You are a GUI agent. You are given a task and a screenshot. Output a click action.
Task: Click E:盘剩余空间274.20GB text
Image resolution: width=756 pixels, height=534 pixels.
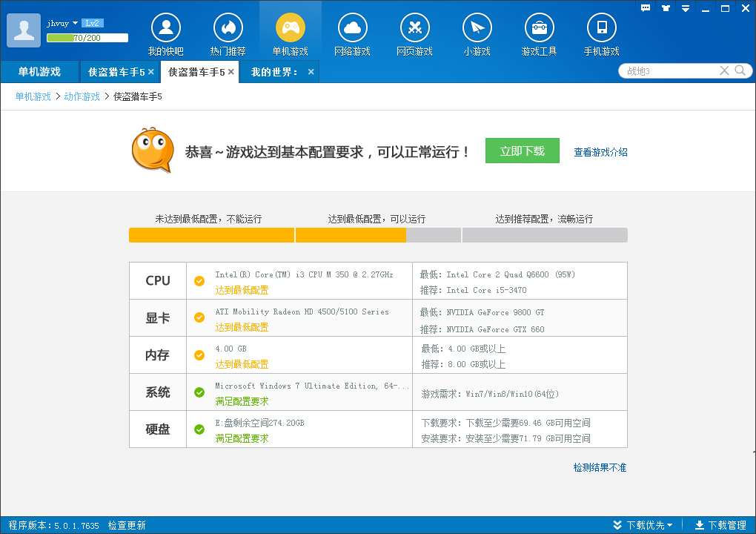(260, 423)
